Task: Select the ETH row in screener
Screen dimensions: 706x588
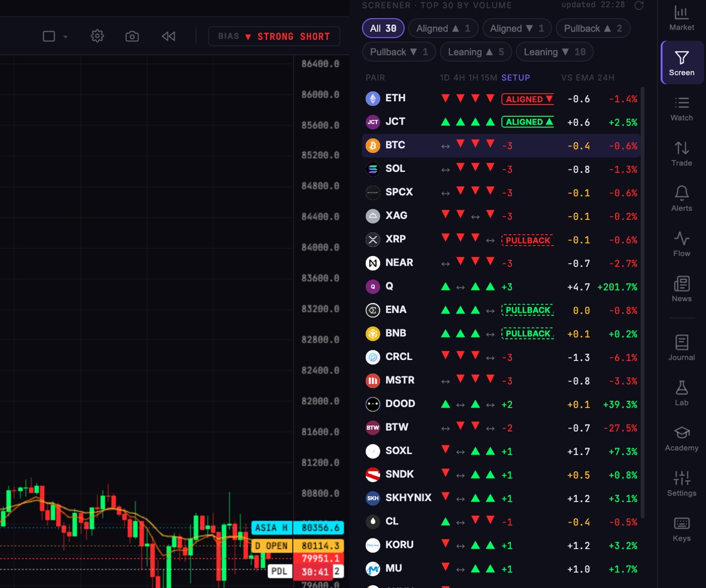Action: (x=501, y=98)
